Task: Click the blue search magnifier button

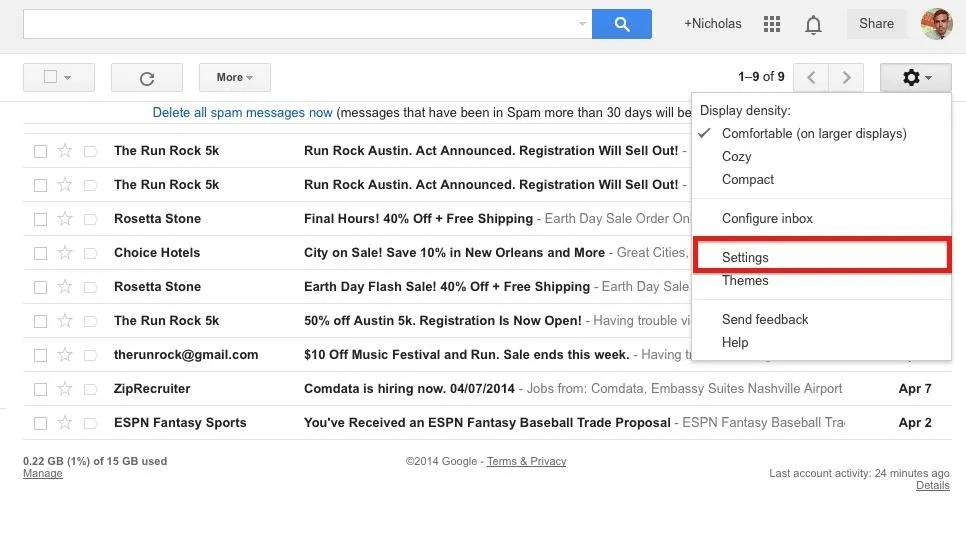Action: 622,24
